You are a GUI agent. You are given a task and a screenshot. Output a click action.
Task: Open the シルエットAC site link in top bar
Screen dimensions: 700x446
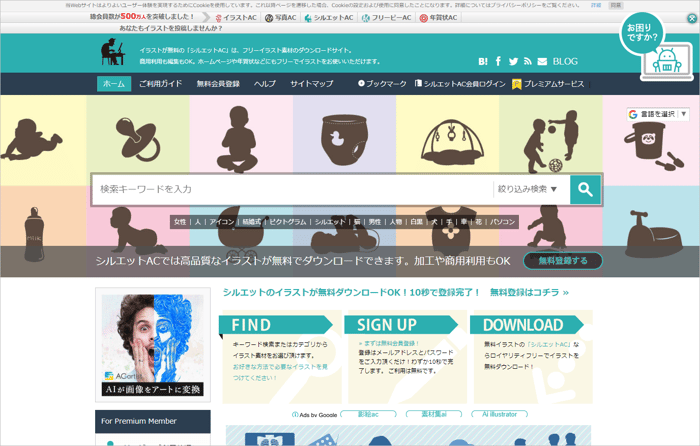(x=329, y=18)
